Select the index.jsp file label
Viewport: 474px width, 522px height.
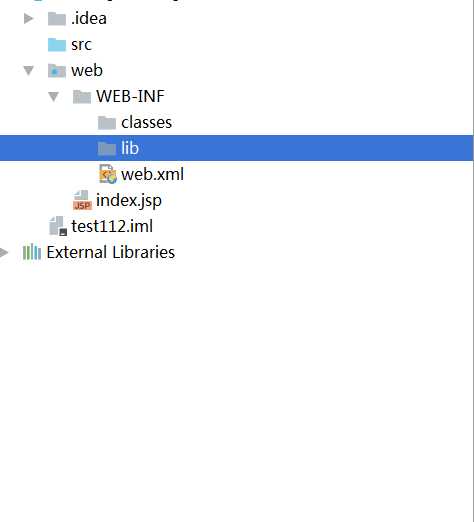click(x=129, y=200)
